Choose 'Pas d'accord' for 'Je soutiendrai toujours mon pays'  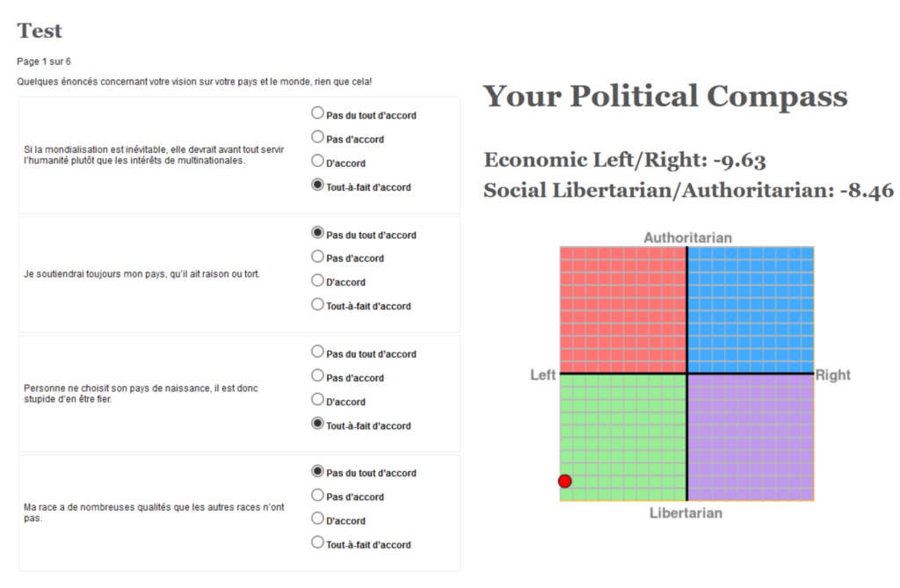317,256
